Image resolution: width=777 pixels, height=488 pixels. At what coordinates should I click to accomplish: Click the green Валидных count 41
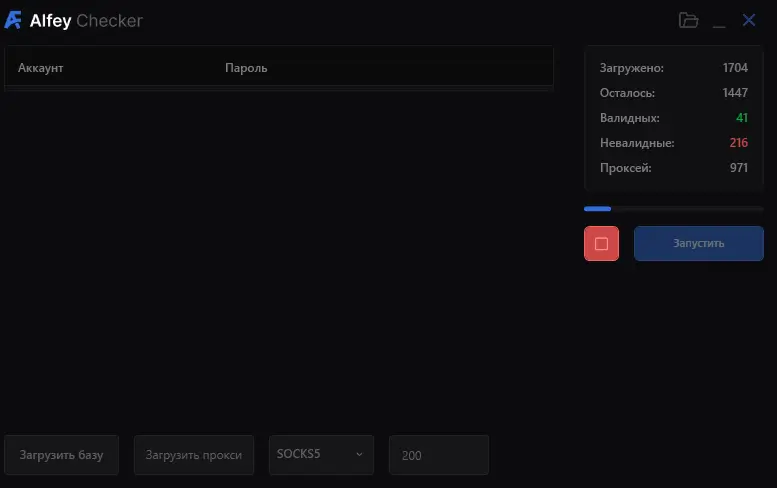pyautogui.click(x=741, y=118)
